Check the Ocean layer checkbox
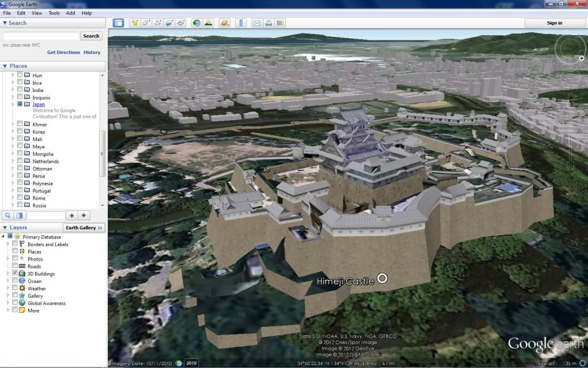Image resolution: width=588 pixels, height=368 pixels. click(15, 281)
